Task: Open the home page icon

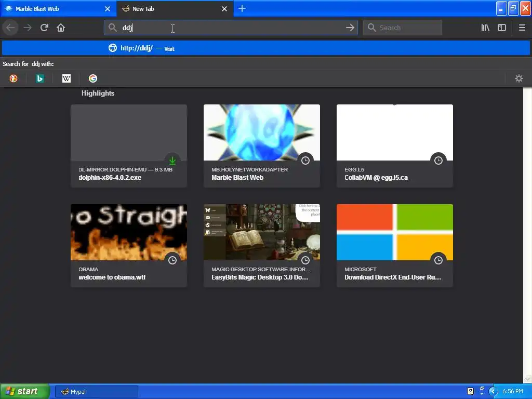Action: (x=61, y=28)
